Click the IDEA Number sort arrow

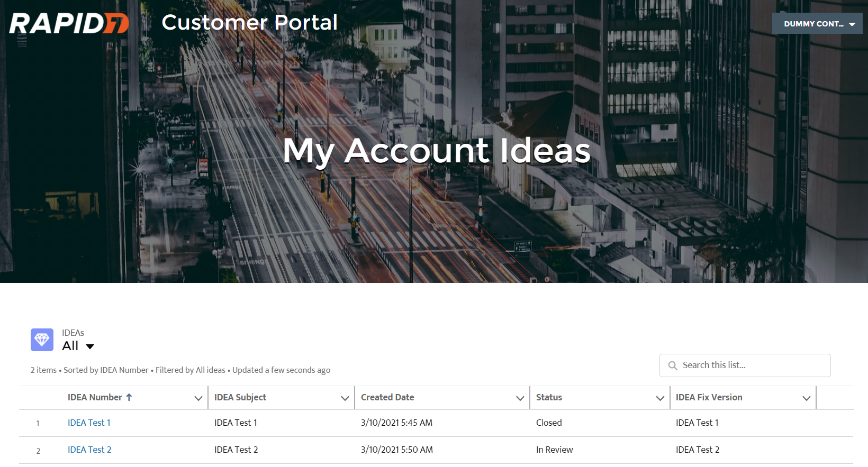click(129, 397)
